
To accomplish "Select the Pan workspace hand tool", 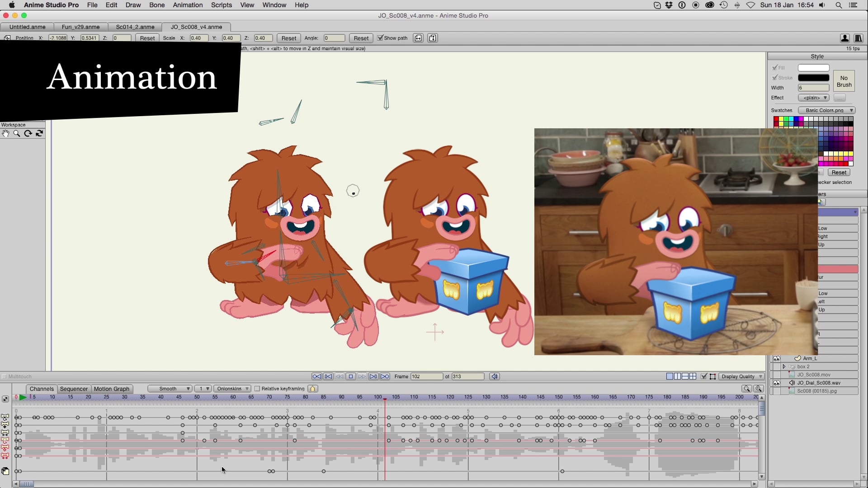I will (5, 133).
